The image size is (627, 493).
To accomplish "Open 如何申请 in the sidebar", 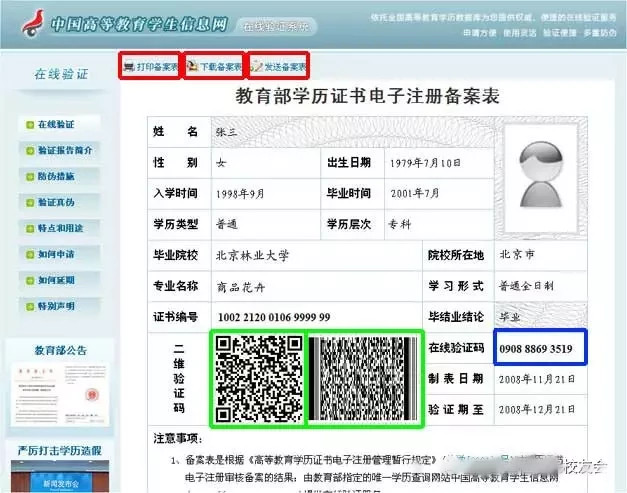I will click(x=59, y=254).
